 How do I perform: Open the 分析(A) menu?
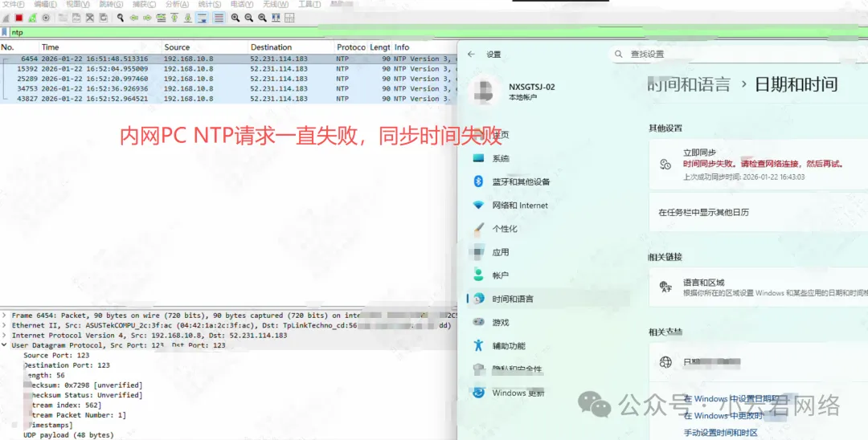[177, 4]
